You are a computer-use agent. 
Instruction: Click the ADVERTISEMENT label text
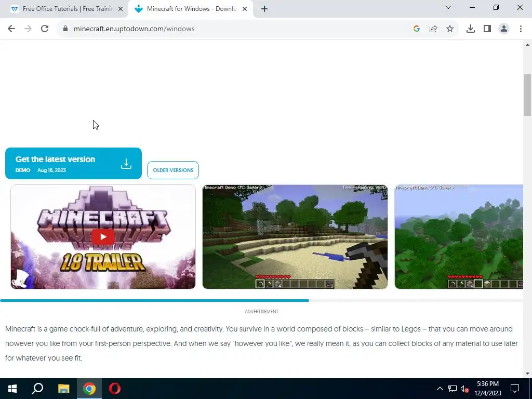tap(262, 312)
